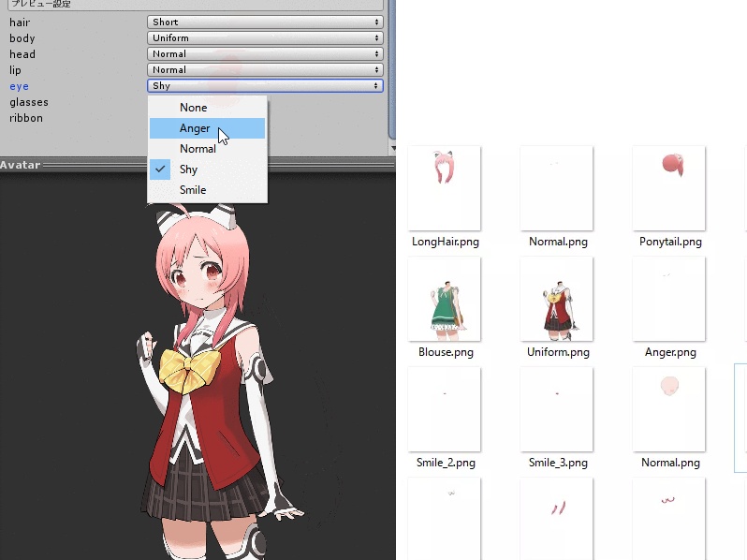
Task: Choose Normal from the eye menu
Action: [x=207, y=149]
